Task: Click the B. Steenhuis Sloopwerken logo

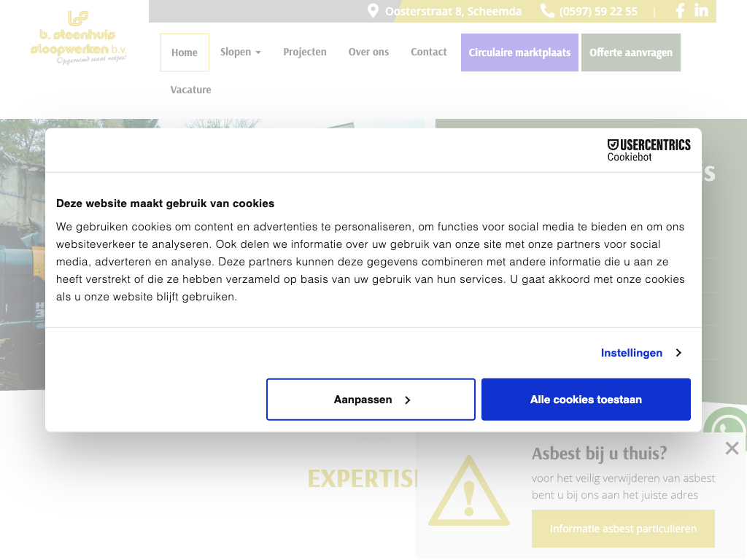Action: tap(79, 38)
